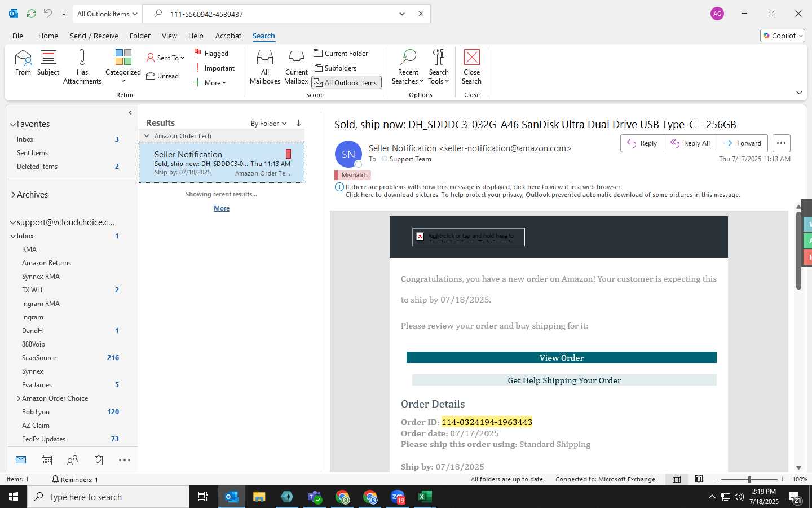The height and width of the screenshot is (508, 812).
Task: Forward this email message
Action: [742, 143]
